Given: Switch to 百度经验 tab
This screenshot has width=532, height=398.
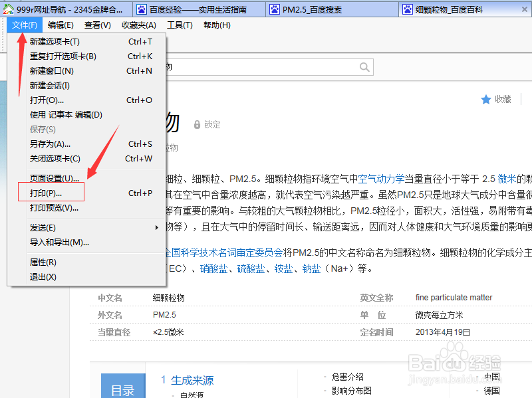Looking at the screenshot, I should [199, 9].
